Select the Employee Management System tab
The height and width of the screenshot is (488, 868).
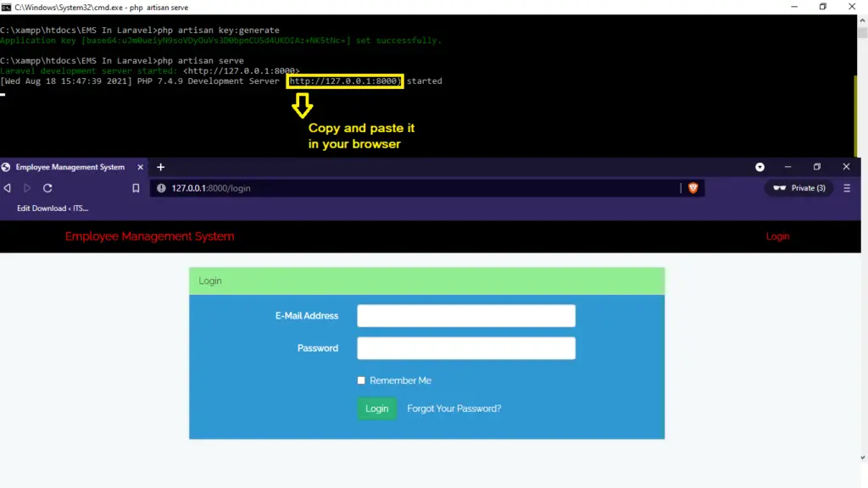[x=70, y=167]
